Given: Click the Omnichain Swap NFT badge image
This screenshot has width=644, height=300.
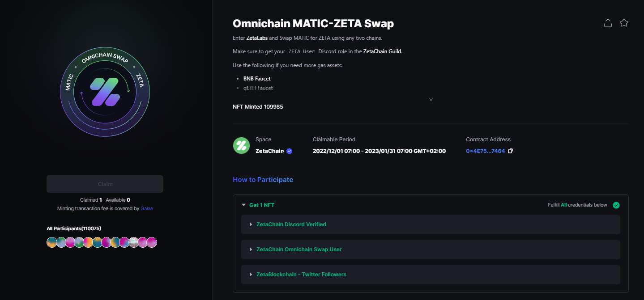Looking at the screenshot, I should 105,92.
